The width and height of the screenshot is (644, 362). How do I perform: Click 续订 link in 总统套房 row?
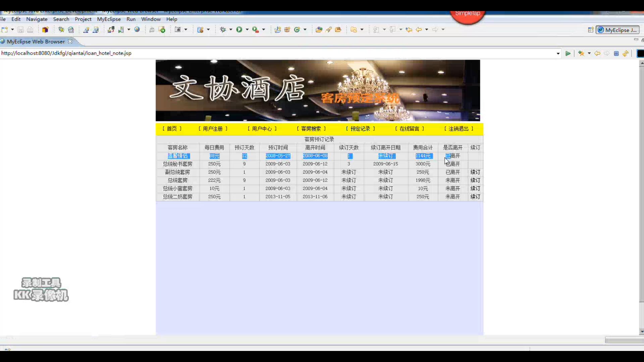pos(475,180)
